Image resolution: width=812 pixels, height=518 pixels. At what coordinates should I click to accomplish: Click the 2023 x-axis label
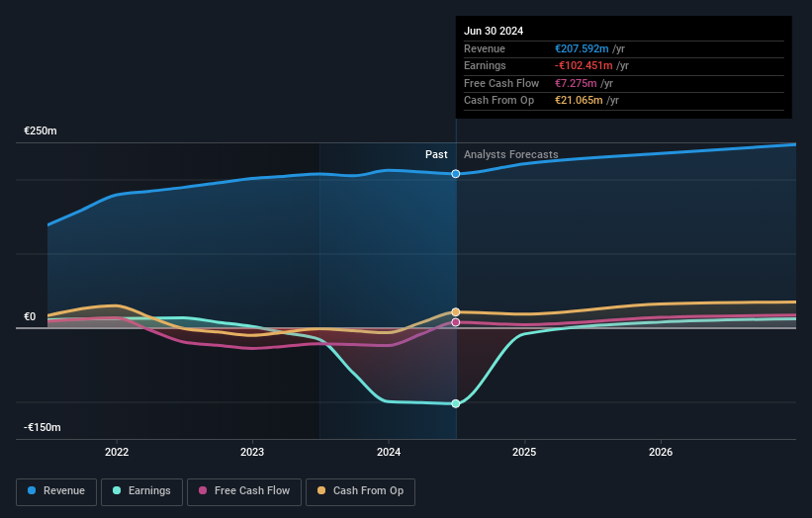(x=252, y=453)
